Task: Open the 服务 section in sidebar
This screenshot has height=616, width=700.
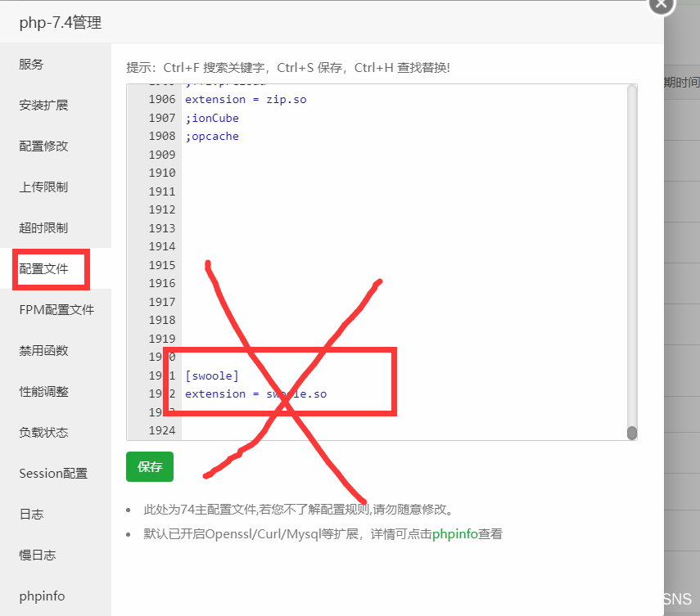Action: pos(31,65)
